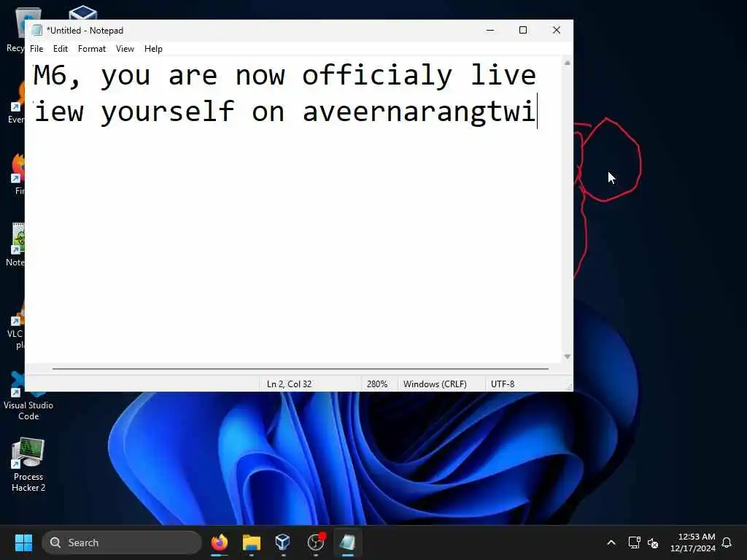Open the Format menu in Notepad
Viewport: 747px width, 560px height.
(91, 49)
